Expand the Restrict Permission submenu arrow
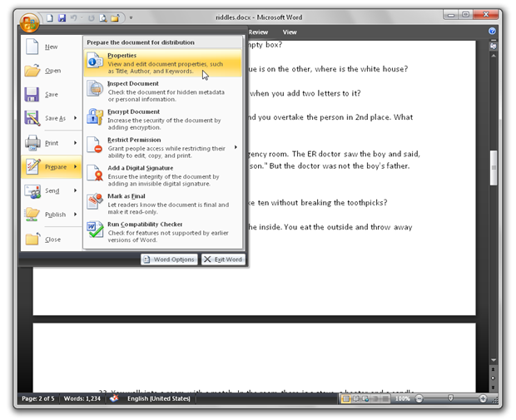 click(236, 147)
